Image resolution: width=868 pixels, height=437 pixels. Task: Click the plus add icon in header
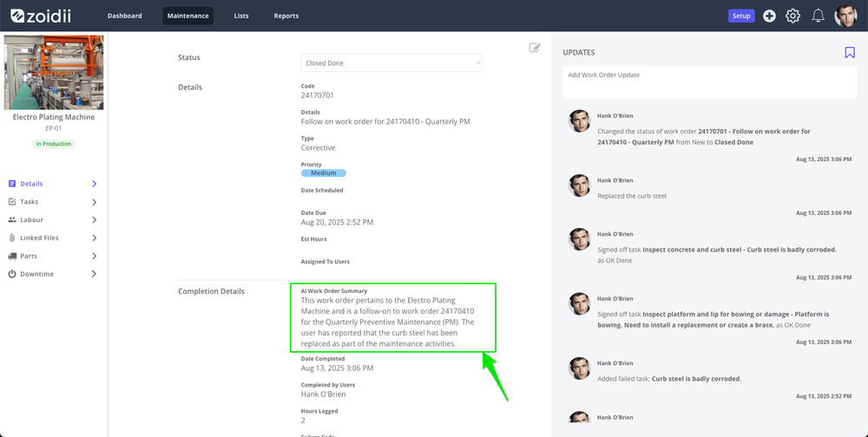(769, 16)
